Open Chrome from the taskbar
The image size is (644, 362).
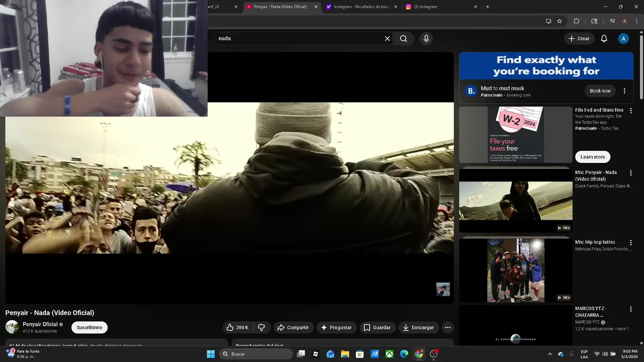(419, 354)
